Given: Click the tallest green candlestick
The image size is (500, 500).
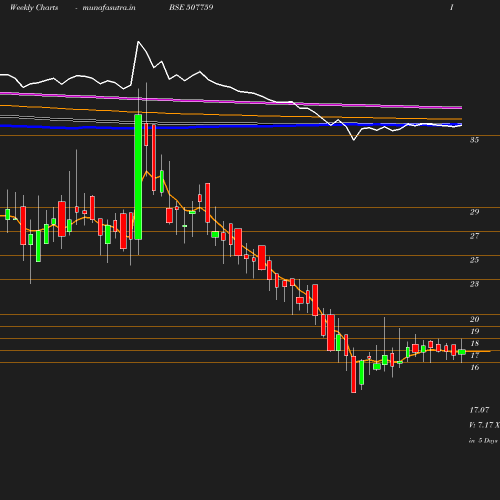Looking at the screenshot, I should tap(138, 177).
